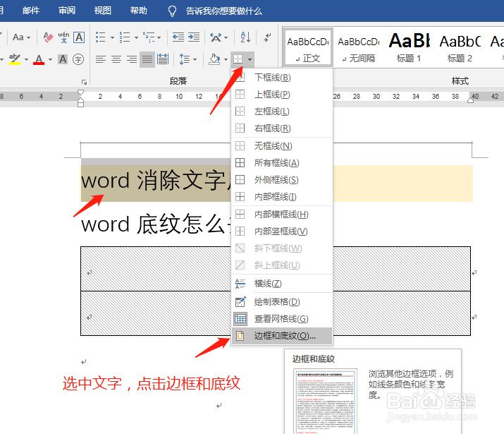Click the increase indent icon
Image resolution: width=504 pixels, height=434 pixels.
[194, 37]
